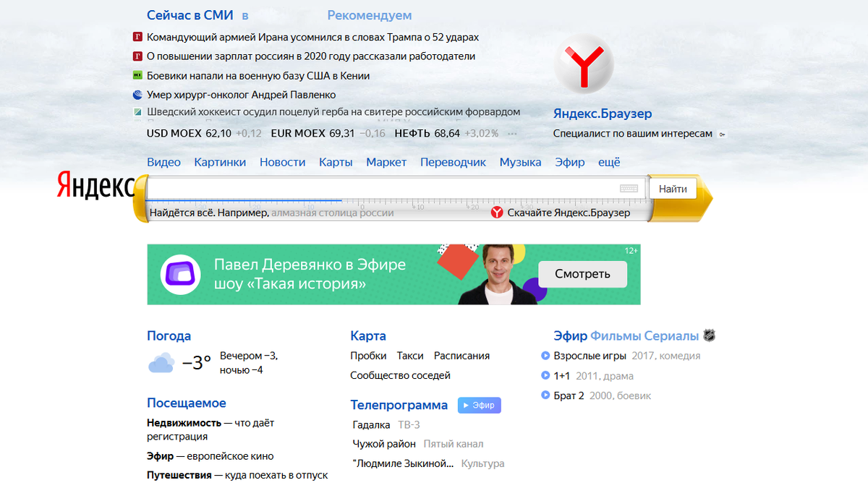The image size is (868, 488).
Task: Click the Смотреть button on the banner
Action: click(x=582, y=274)
